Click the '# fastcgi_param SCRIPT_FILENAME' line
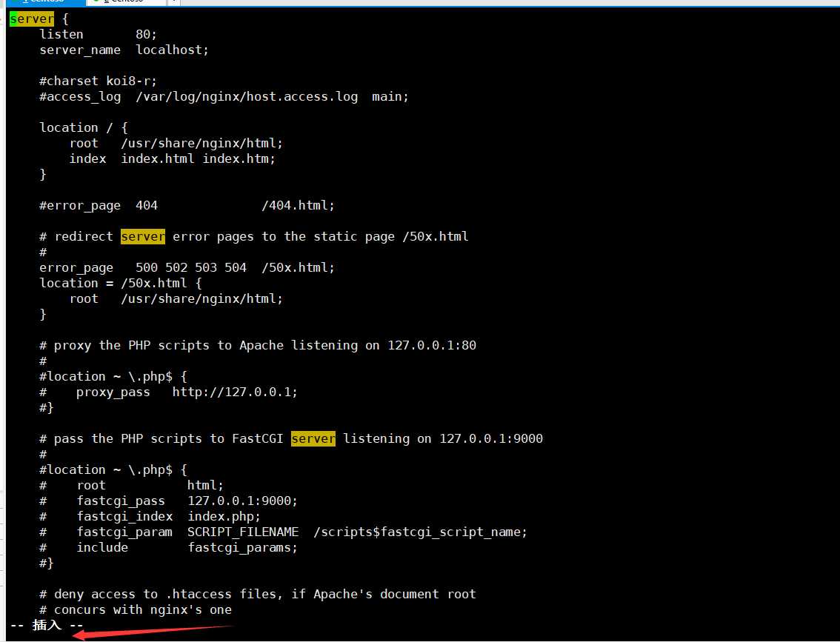The height and width of the screenshot is (642, 840). 284,532
